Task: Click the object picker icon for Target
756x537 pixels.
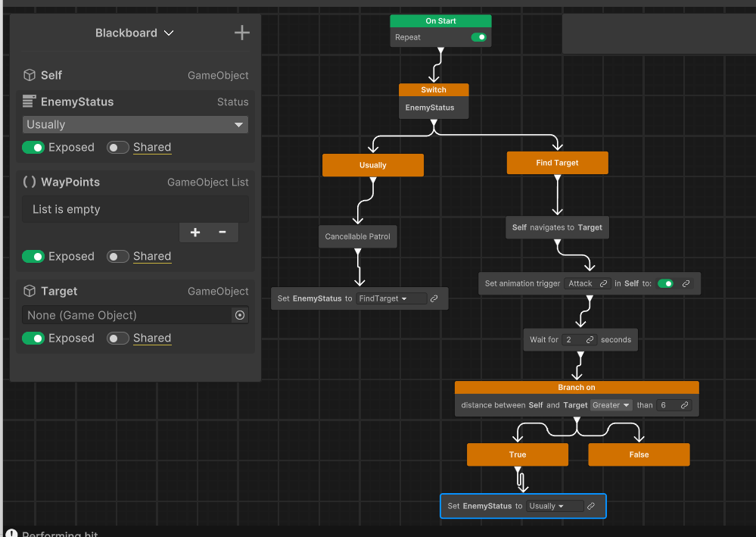Action: coord(240,315)
